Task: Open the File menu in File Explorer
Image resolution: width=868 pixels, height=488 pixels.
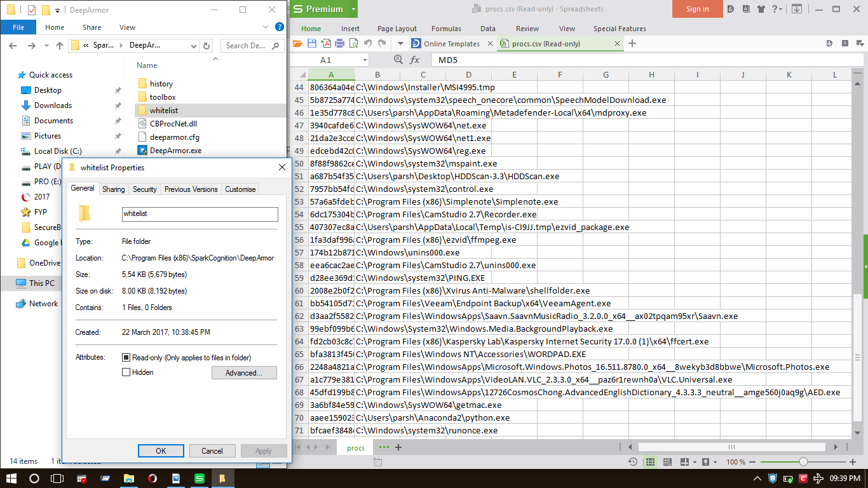Action: 18,27
